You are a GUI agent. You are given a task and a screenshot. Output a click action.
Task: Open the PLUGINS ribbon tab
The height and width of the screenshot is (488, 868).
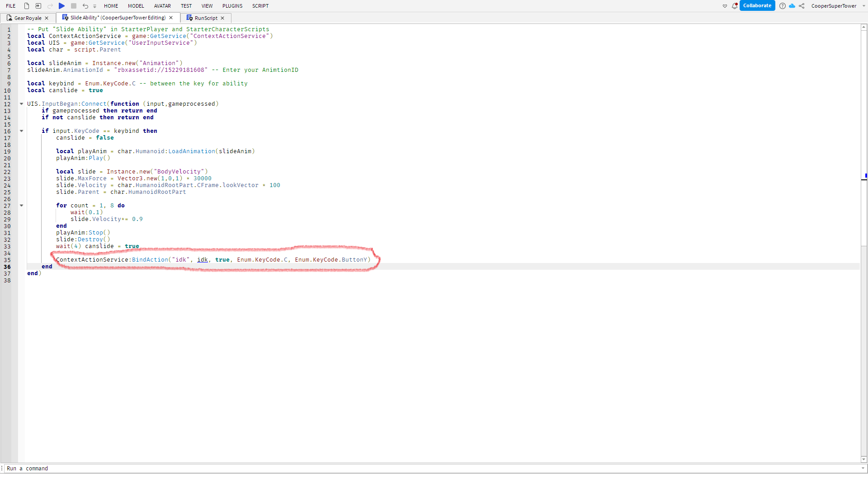(x=232, y=6)
